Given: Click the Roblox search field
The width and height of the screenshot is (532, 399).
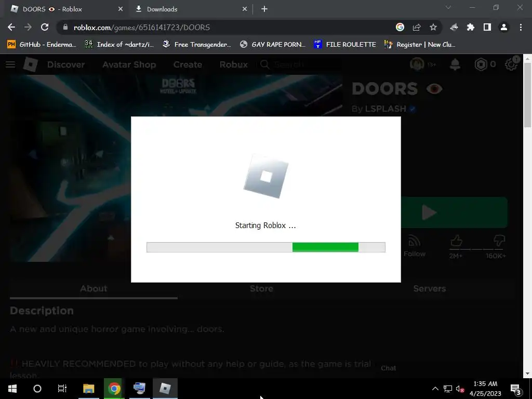Looking at the screenshot, I should click(299, 64).
